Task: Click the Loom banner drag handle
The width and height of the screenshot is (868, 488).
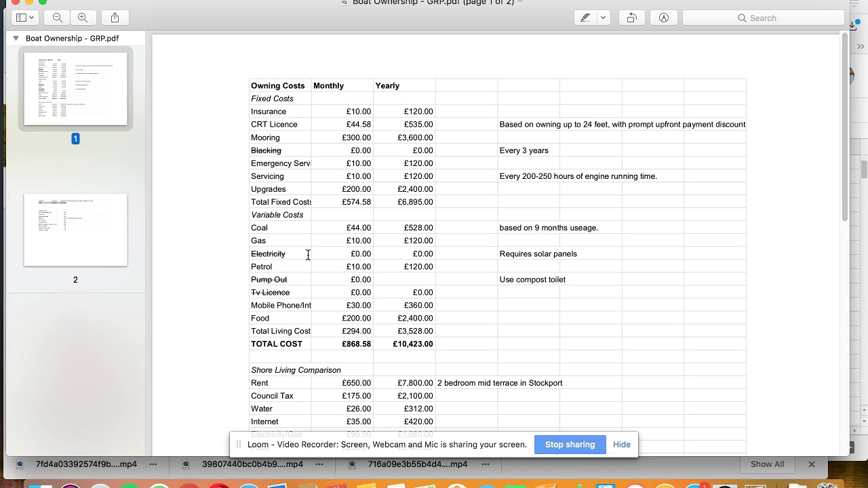Action: [x=239, y=445]
